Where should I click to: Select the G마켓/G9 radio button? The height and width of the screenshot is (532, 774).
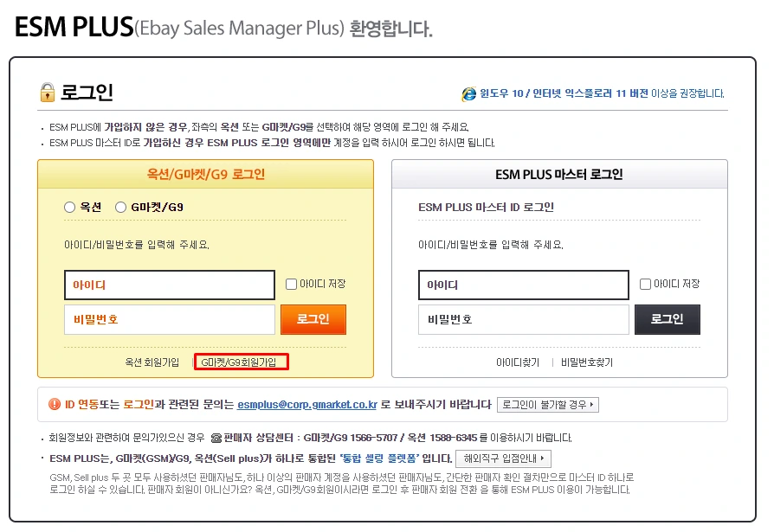pyautogui.click(x=120, y=207)
